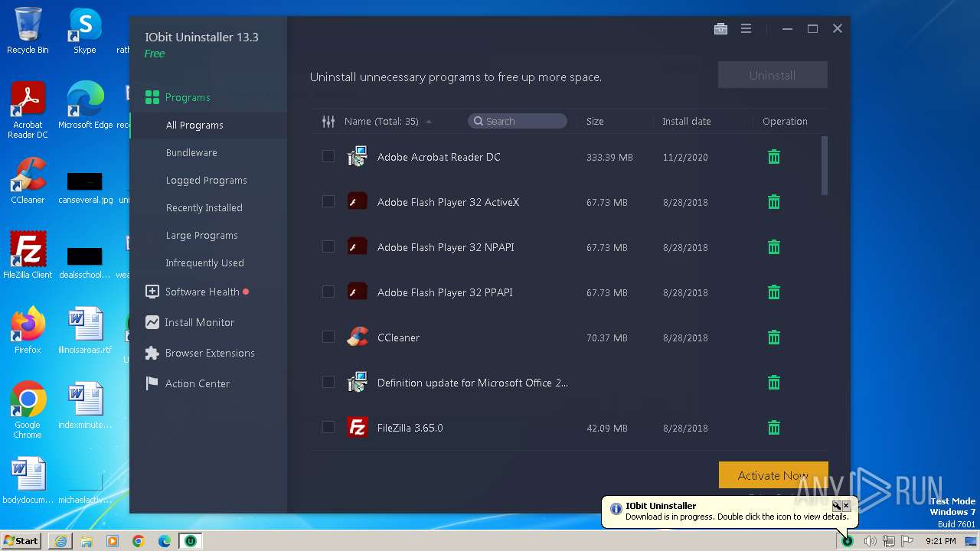
Task: Select Skype desktop shortcut
Action: 85,31
